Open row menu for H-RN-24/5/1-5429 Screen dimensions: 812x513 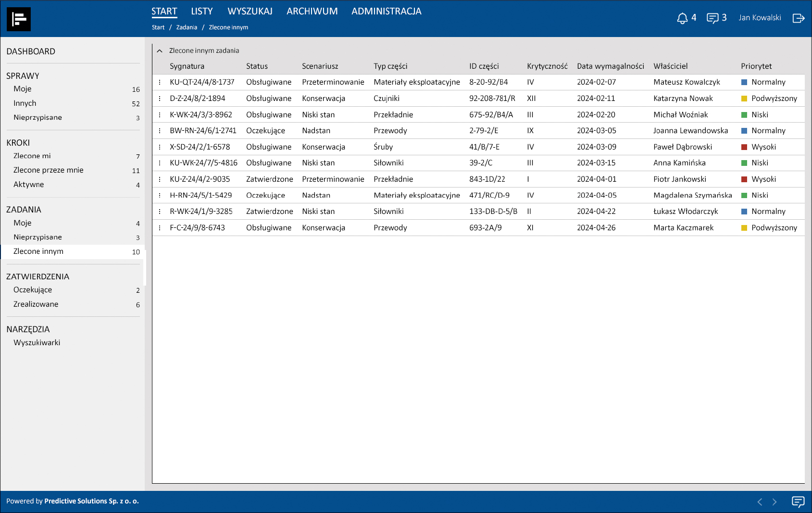(x=160, y=195)
